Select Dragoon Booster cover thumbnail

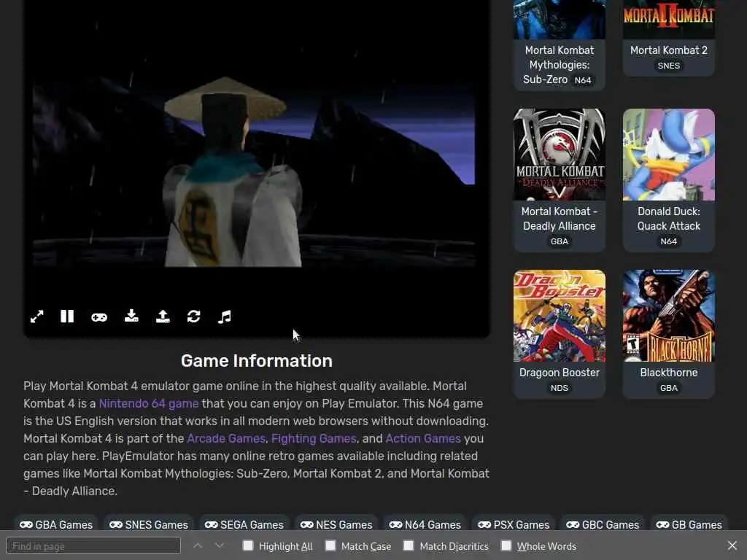click(560, 316)
